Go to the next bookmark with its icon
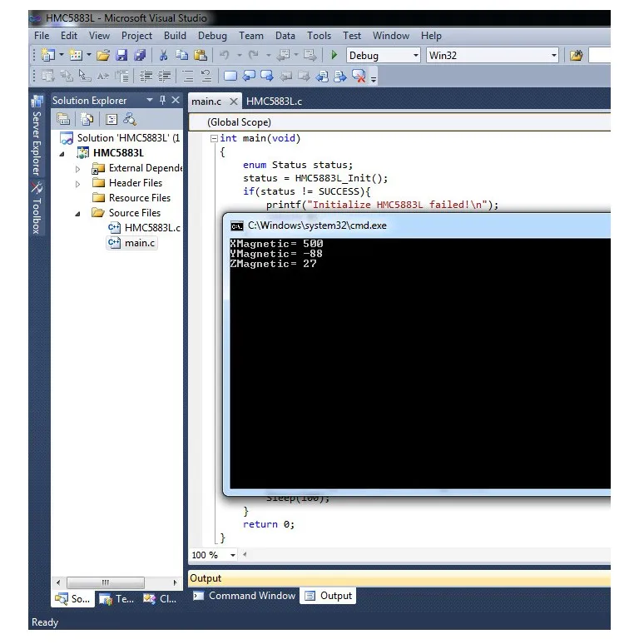Viewport: 644px width, 644px height. pyautogui.click(x=267, y=76)
